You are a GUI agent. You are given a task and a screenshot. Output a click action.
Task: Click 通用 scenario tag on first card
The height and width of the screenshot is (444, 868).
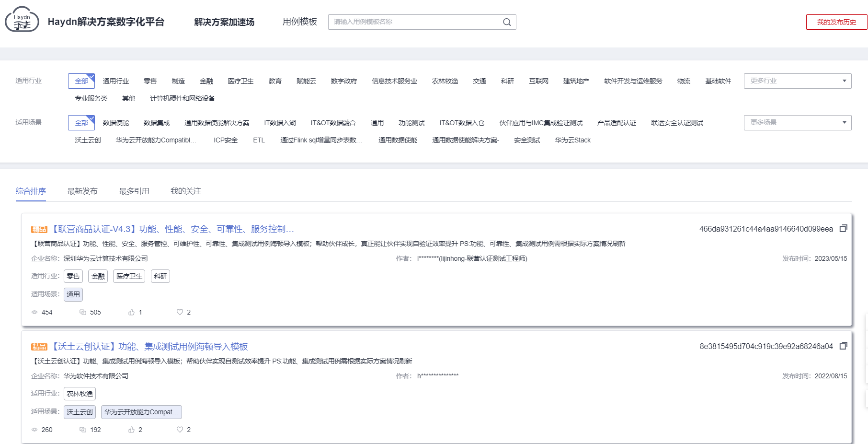(73, 294)
